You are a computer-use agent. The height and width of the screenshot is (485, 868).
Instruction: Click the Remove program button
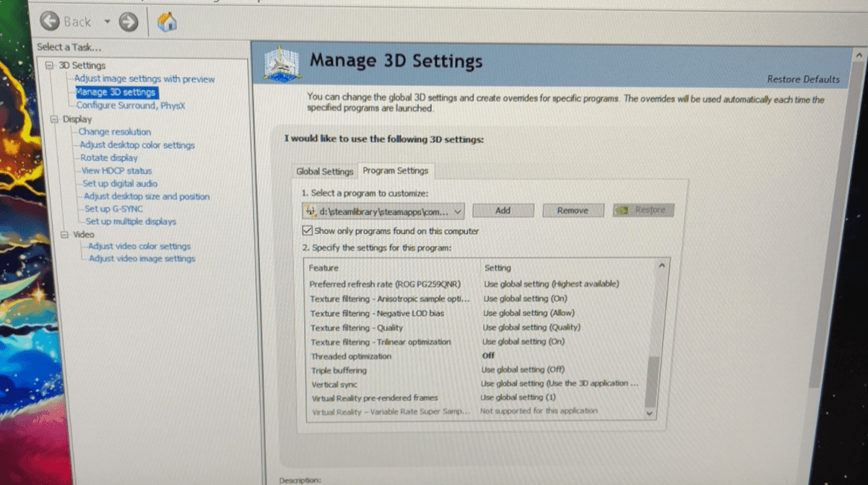click(x=573, y=211)
